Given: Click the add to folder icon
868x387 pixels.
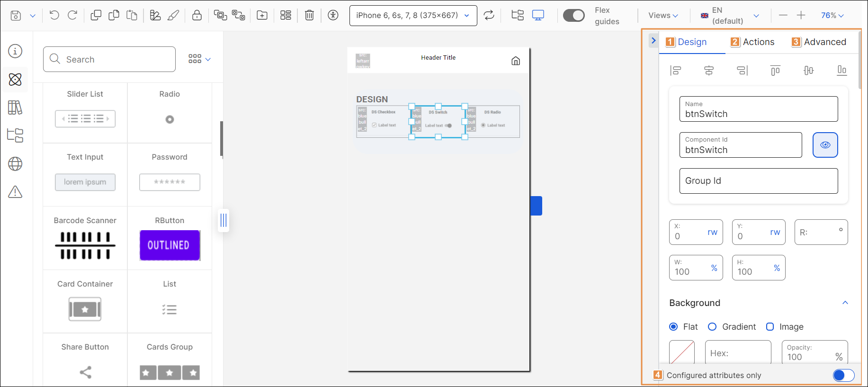Looking at the screenshot, I should click(262, 15).
